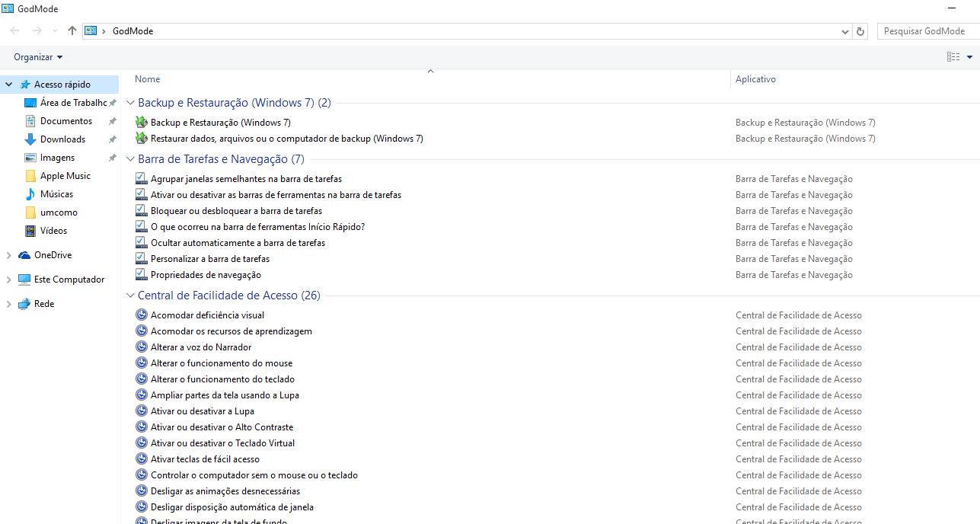Image resolution: width=980 pixels, height=524 pixels.
Task: Open Agrupar janelas semelhantes na barra de tarefas
Action: tap(246, 179)
